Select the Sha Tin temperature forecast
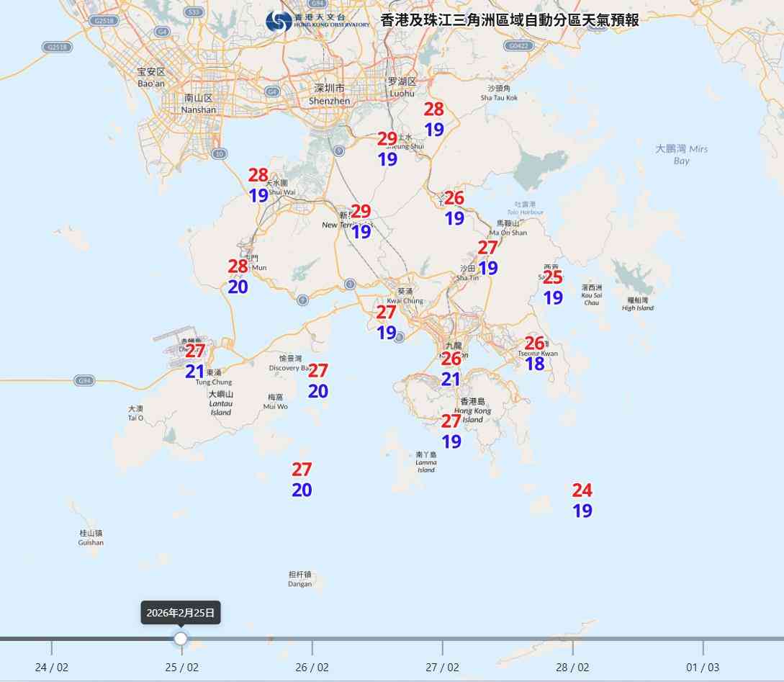Viewport: 784px width, 682px height. click(488, 257)
